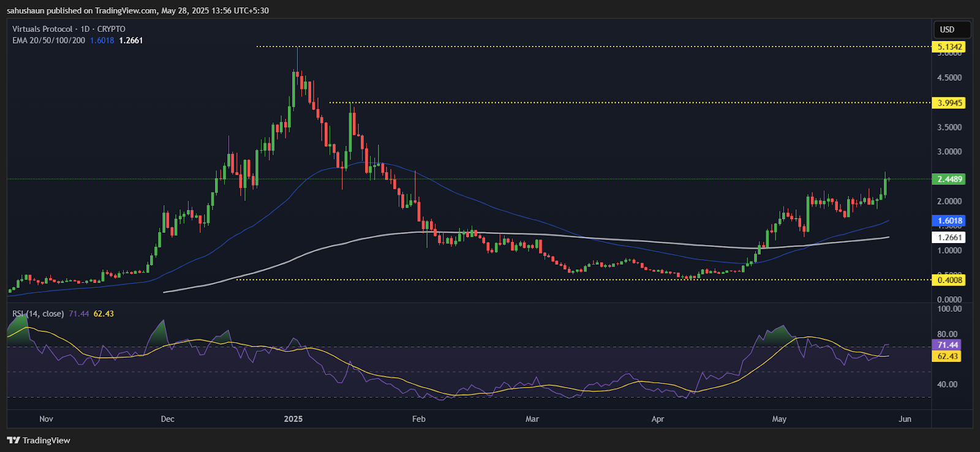
Task: Expand the EMA 20/50/100/200 indicator legend
Action: pos(48,40)
